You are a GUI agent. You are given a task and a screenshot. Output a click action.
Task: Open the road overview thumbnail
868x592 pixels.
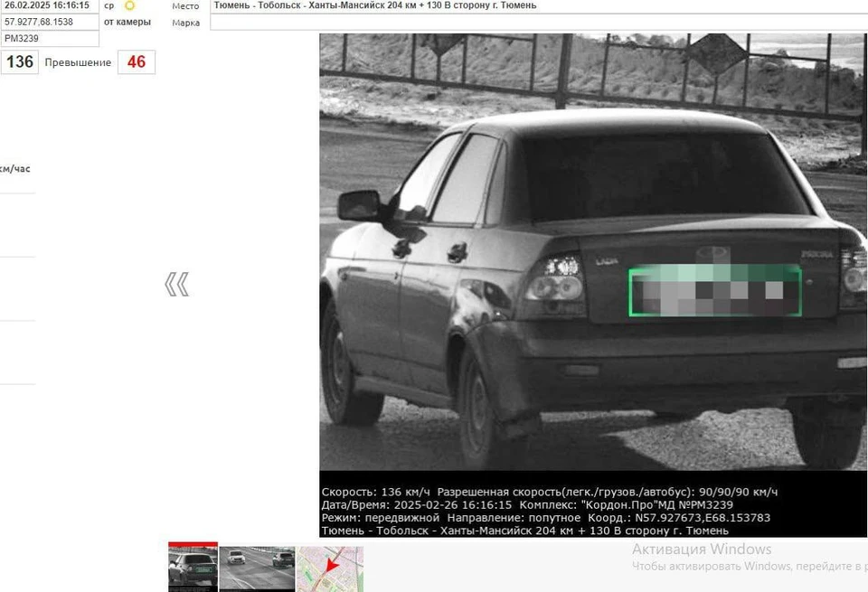257,569
